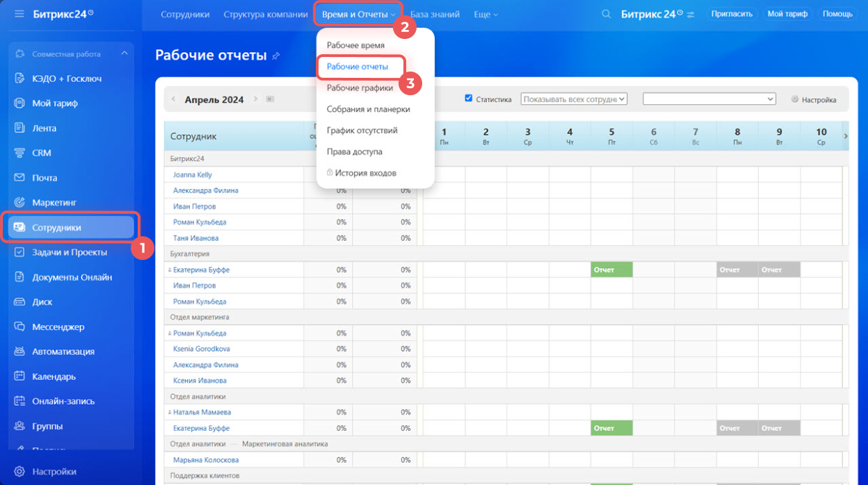
Task: Open gray Отчет on day 8 in Бухгалтерия
Action: pyautogui.click(x=737, y=270)
